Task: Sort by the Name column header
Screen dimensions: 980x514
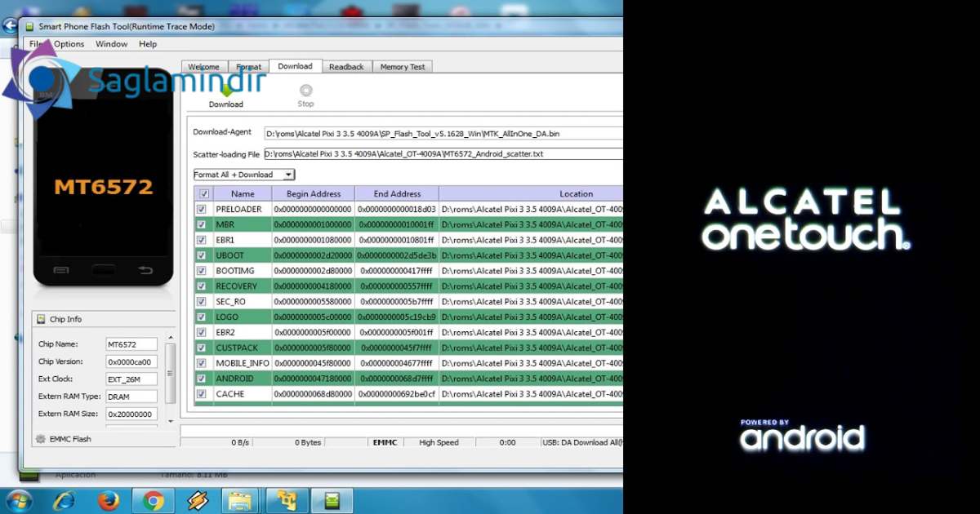Action: click(x=243, y=194)
